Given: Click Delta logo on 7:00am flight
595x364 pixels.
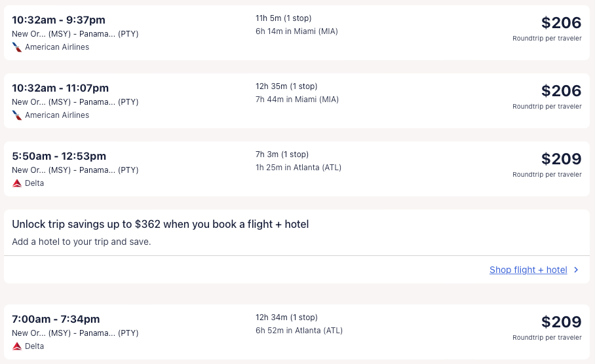Looking at the screenshot, I should (x=17, y=346).
